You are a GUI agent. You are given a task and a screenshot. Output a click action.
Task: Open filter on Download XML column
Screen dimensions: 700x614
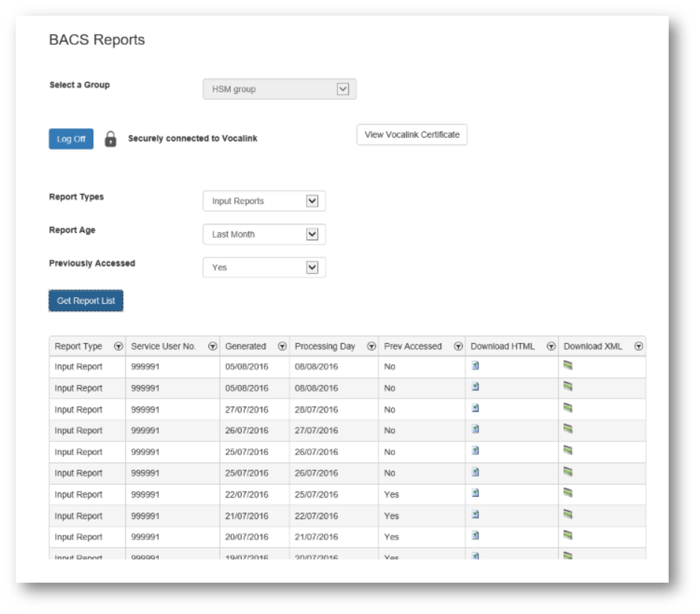638,346
